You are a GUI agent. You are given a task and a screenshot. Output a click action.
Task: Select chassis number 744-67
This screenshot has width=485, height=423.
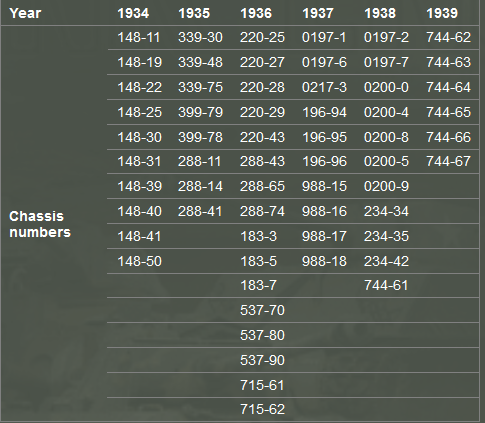[448, 161]
